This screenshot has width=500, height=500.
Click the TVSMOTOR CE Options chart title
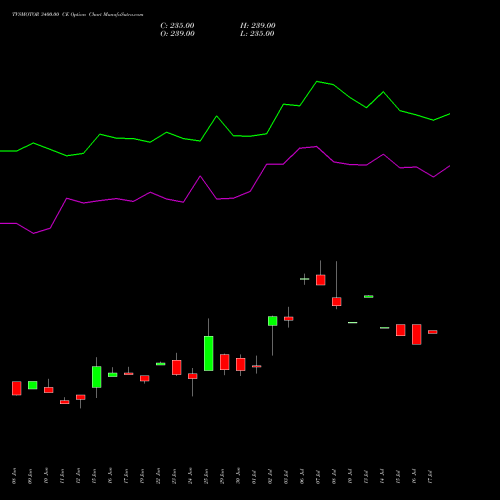[x=78, y=15]
